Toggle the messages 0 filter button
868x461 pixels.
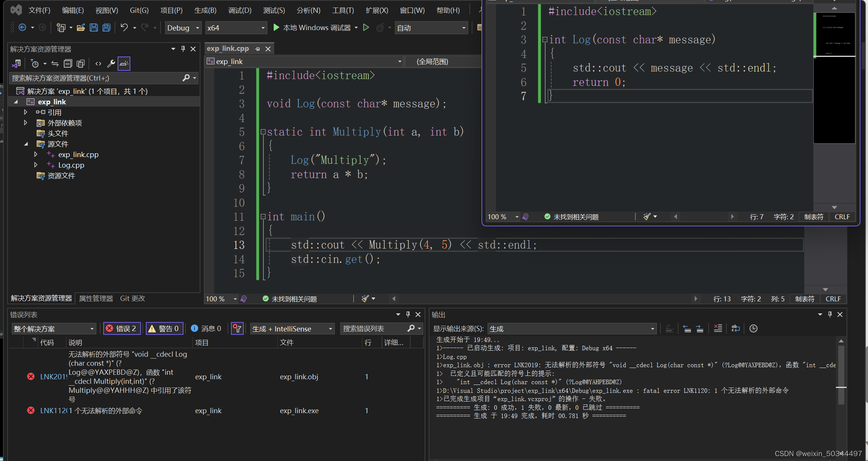206,328
